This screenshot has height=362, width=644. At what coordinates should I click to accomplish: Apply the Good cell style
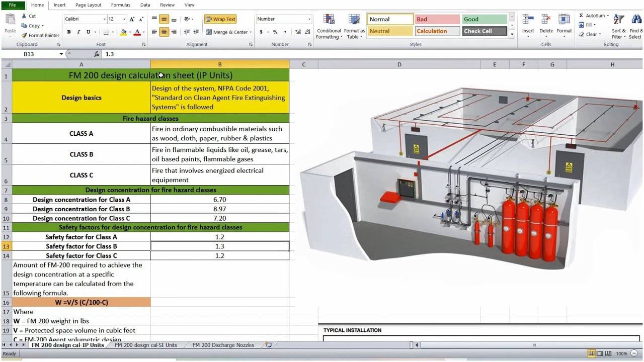pos(484,19)
